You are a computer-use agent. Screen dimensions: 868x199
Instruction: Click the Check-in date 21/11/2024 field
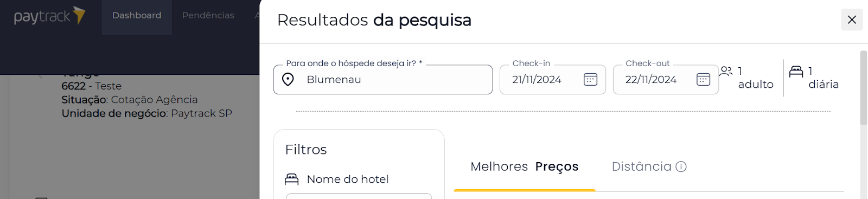tap(553, 80)
